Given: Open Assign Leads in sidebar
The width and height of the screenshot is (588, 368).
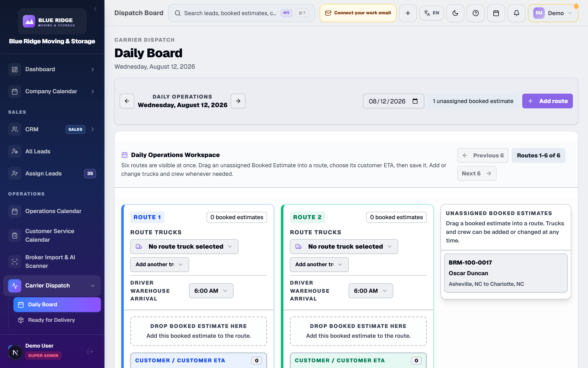Looking at the screenshot, I should coord(52,174).
